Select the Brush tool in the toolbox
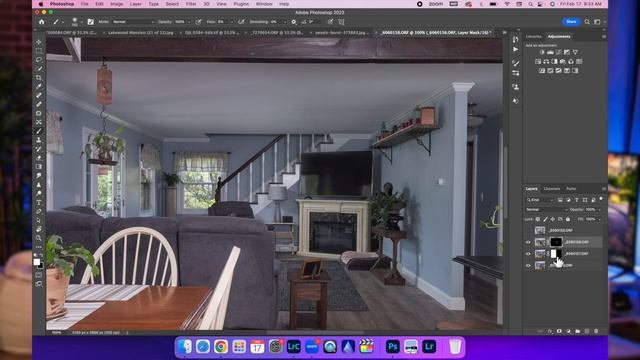Screen dimensions: 640x360 tap(39, 131)
